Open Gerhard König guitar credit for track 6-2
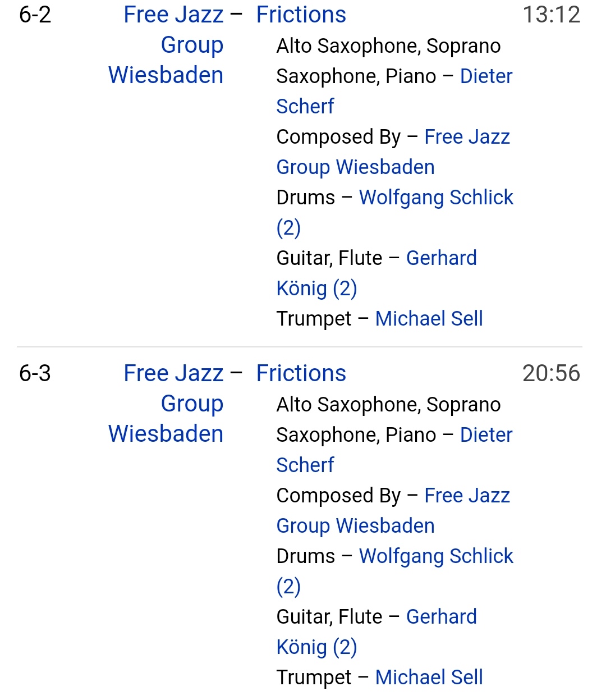This screenshot has width=606, height=700. coord(441,258)
